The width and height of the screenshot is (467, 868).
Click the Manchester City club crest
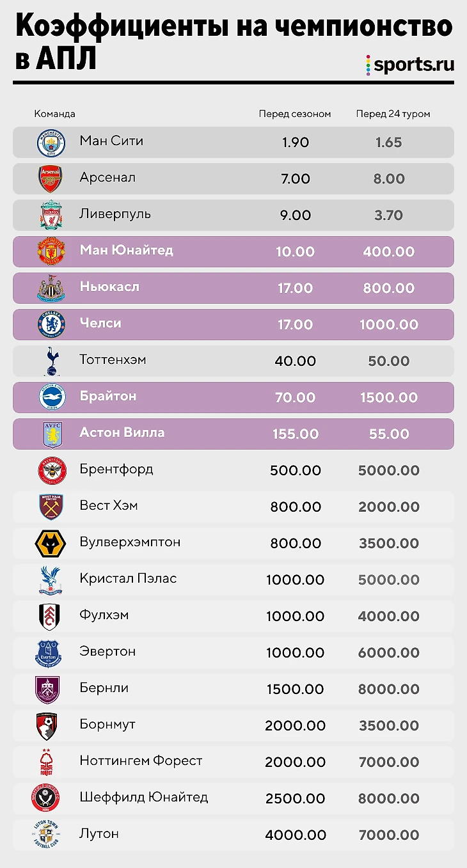(x=51, y=143)
